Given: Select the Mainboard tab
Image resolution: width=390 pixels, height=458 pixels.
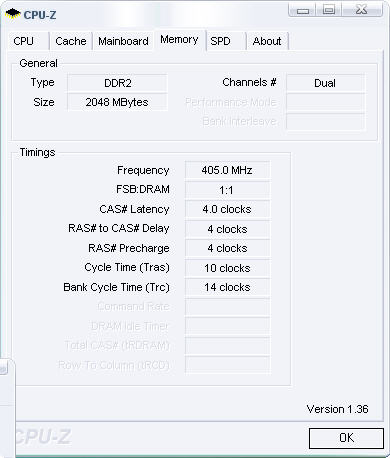Looking at the screenshot, I should coord(123,41).
